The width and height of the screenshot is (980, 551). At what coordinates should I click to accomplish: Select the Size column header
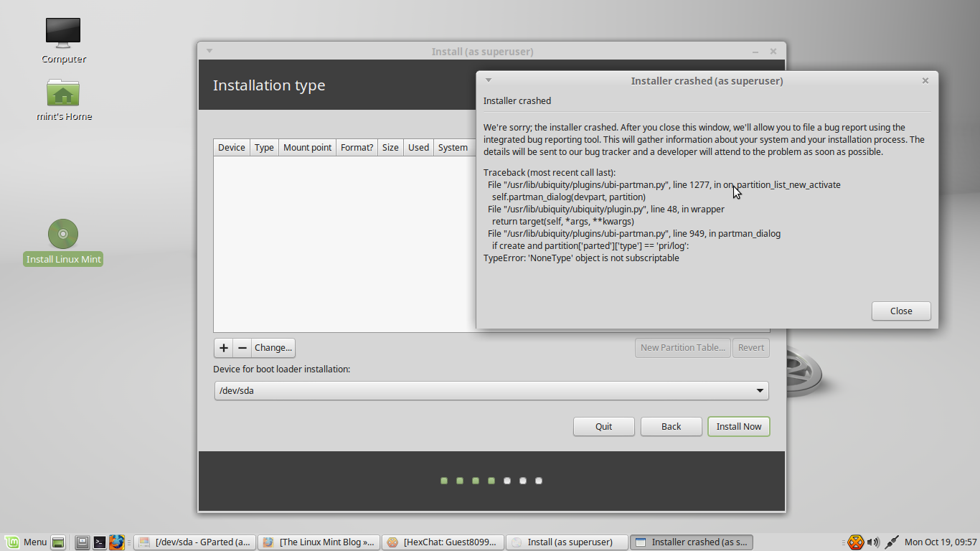click(390, 147)
